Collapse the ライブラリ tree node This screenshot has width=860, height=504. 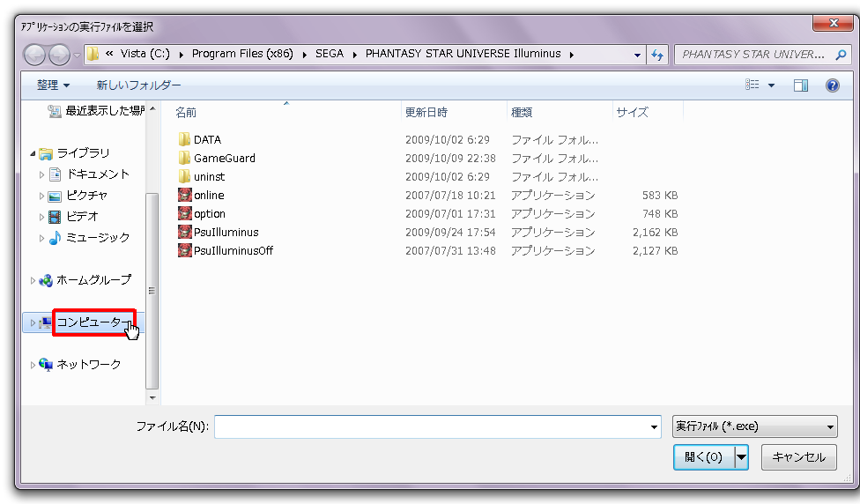33,153
